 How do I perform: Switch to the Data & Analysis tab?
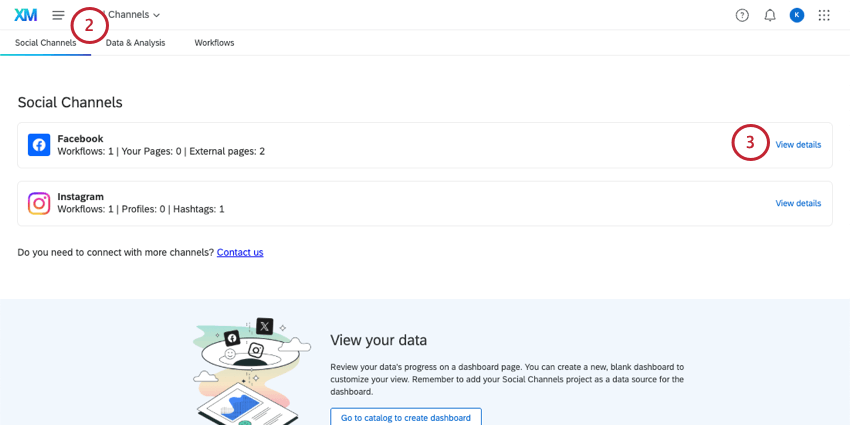136,43
